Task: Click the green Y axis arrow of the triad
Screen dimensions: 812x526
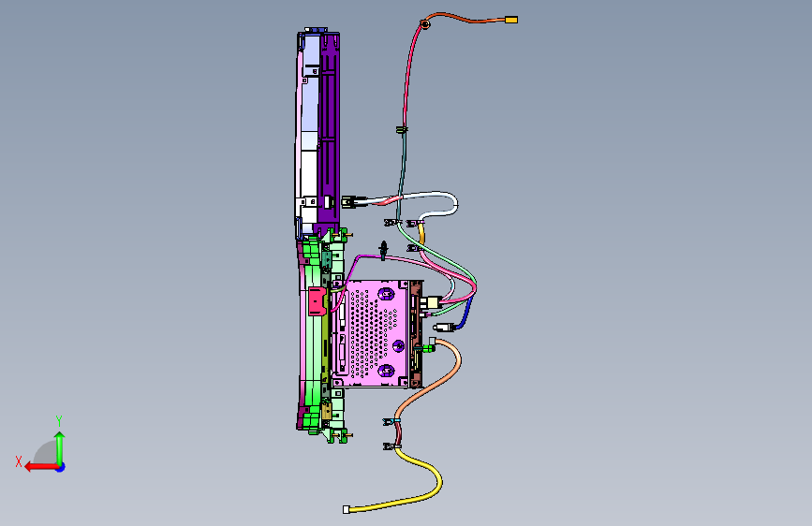Action: pos(60,448)
